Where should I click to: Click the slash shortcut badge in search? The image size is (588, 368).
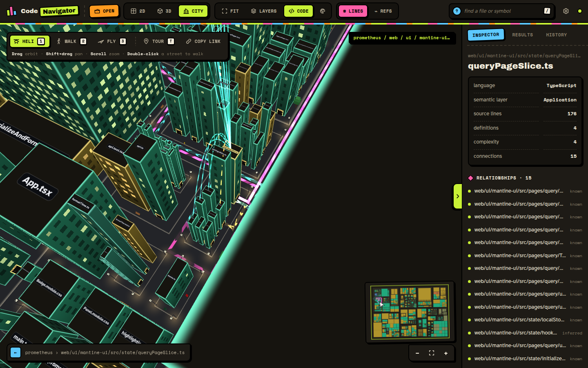coord(547,11)
